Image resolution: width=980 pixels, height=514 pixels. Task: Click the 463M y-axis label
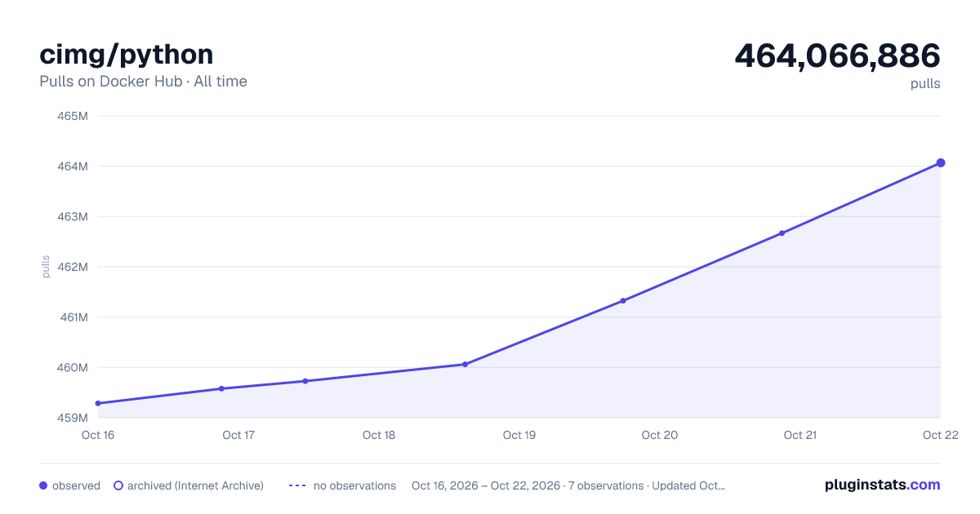click(x=73, y=216)
